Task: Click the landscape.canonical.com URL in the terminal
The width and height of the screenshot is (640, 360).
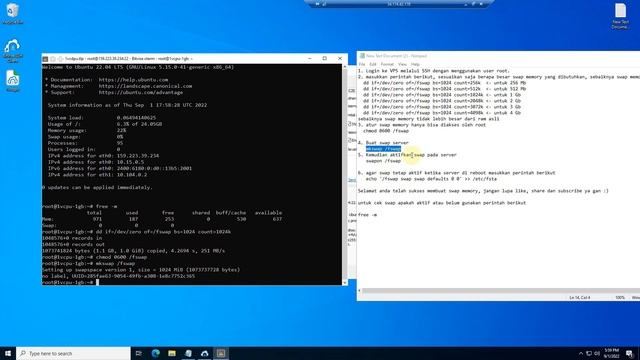Action: click(x=145, y=86)
